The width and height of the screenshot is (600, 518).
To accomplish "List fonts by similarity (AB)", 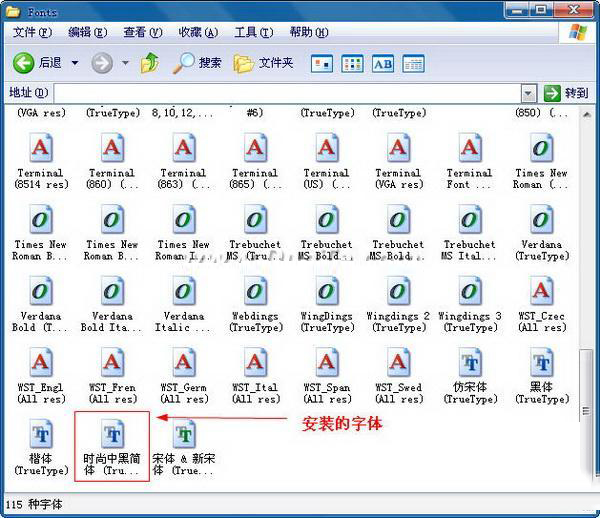I will [383, 64].
